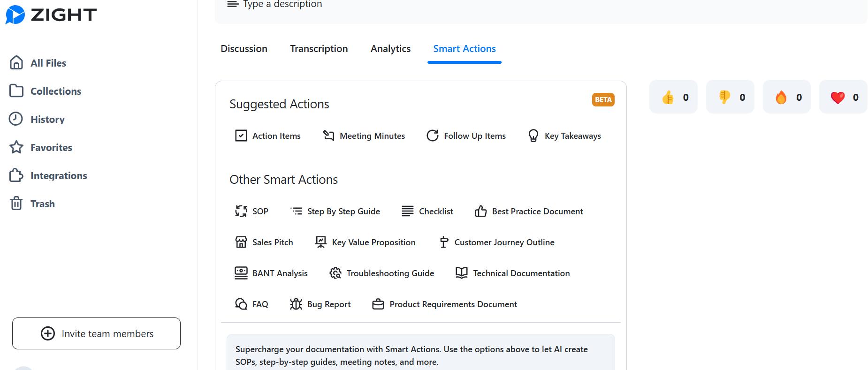Click the Trash bin icon
The width and height of the screenshot is (868, 370).
coord(16,204)
